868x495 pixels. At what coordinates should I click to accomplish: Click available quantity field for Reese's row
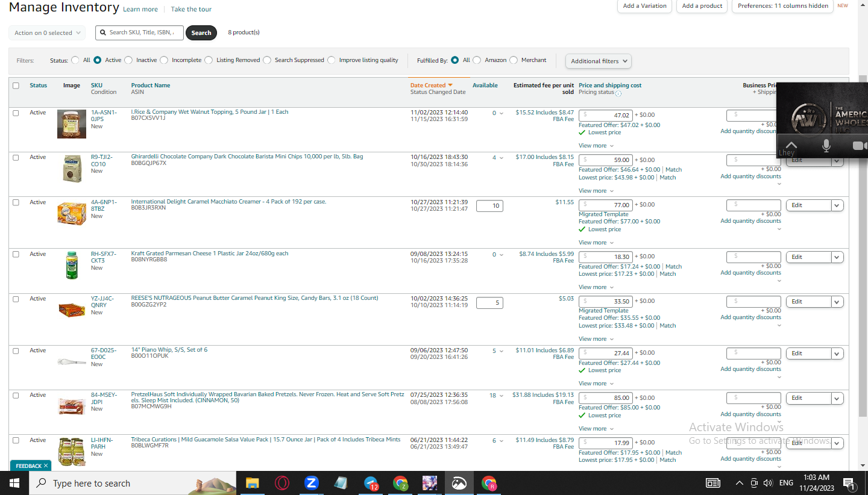489,303
